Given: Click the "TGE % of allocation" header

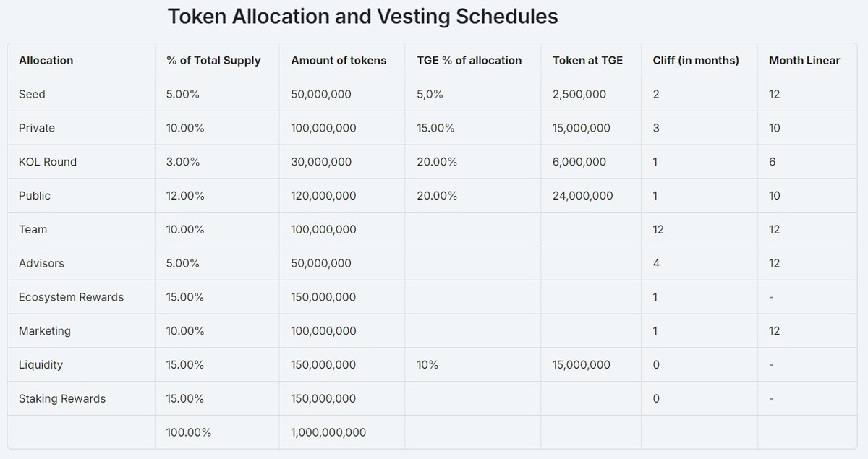Looking at the screenshot, I should click(x=469, y=61).
